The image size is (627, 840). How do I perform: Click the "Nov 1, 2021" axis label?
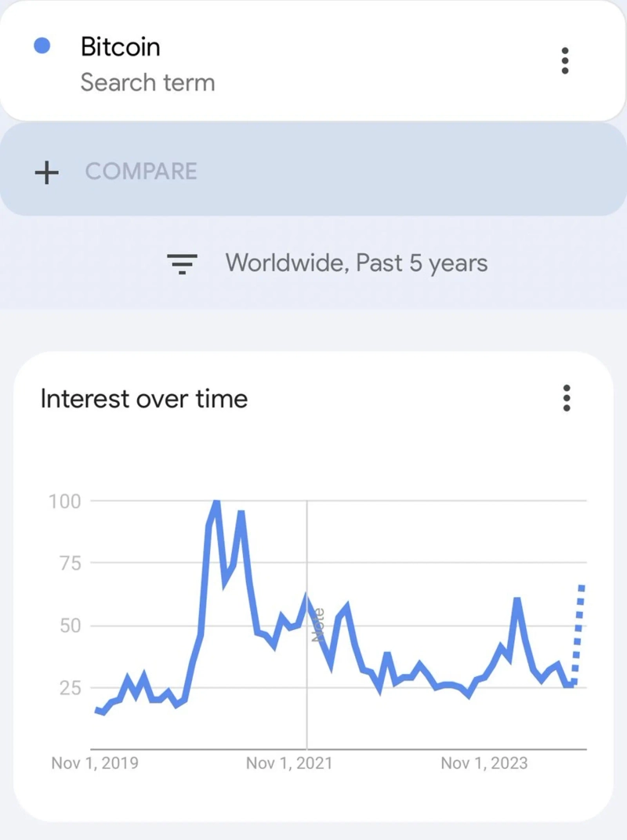(x=289, y=763)
